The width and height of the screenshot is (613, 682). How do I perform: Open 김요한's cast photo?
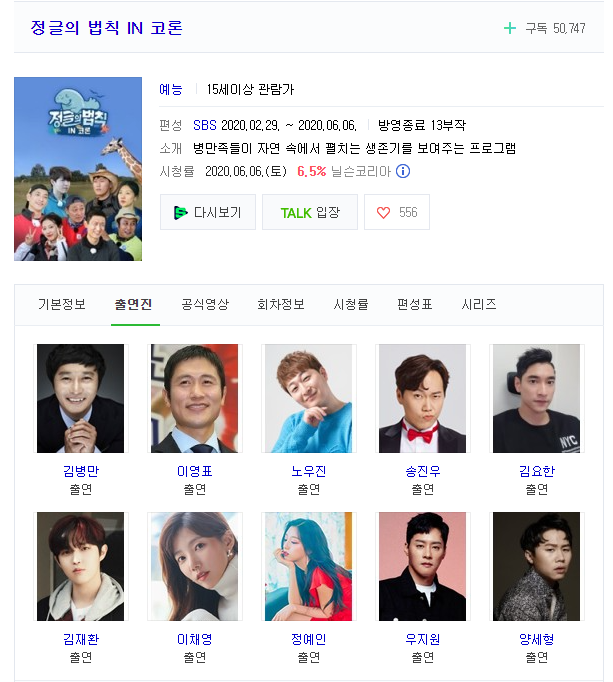[x=536, y=398]
